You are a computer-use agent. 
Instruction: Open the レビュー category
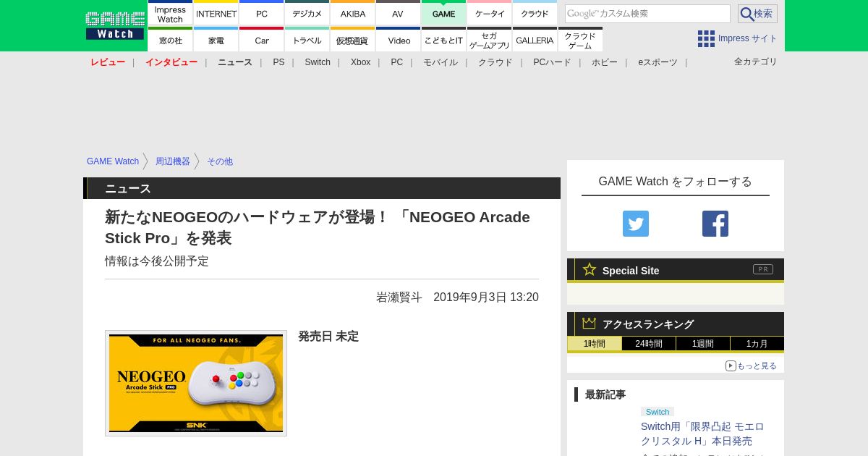108,62
